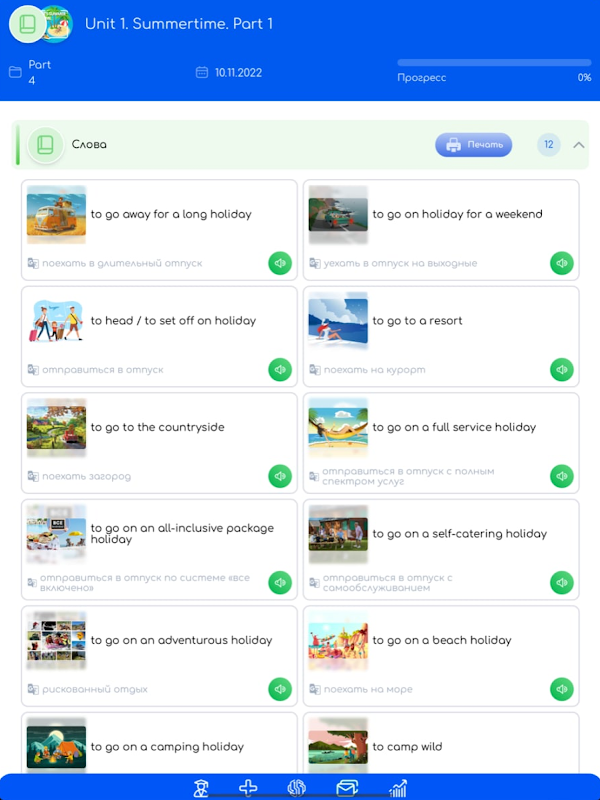Screen dimensions: 600x800
Task: Click translation icon beside 'уехать в отпуск на выходные'
Action: coord(315,263)
